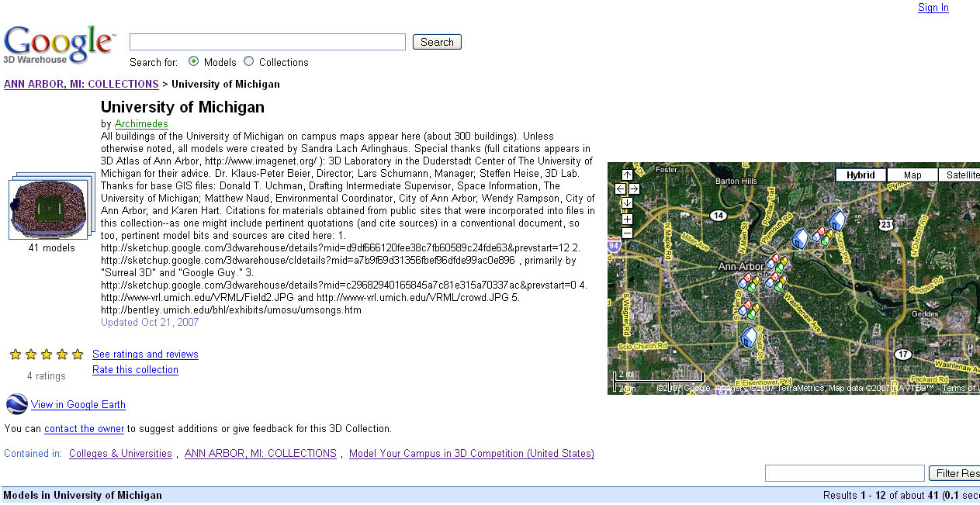The width and height of the screenshot is (980, 505).
Task: Pan the map right with the arrow
Action: [x=634, y=189]
